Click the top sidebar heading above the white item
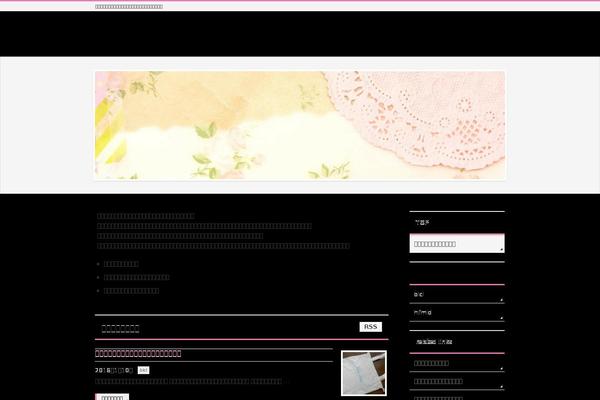 (422, 222)
